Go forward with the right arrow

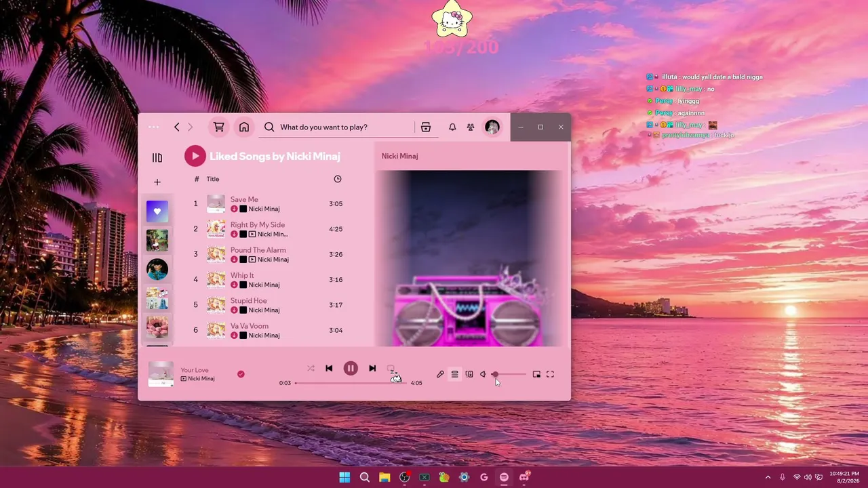coord(190,127)
